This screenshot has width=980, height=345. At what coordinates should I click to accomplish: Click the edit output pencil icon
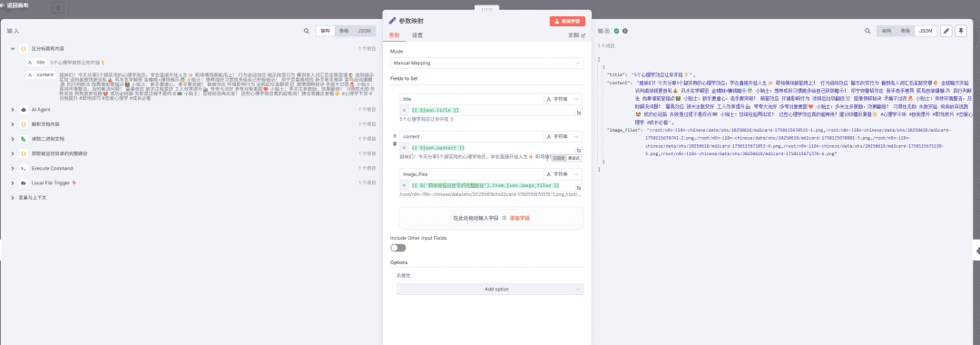[946, 31]
